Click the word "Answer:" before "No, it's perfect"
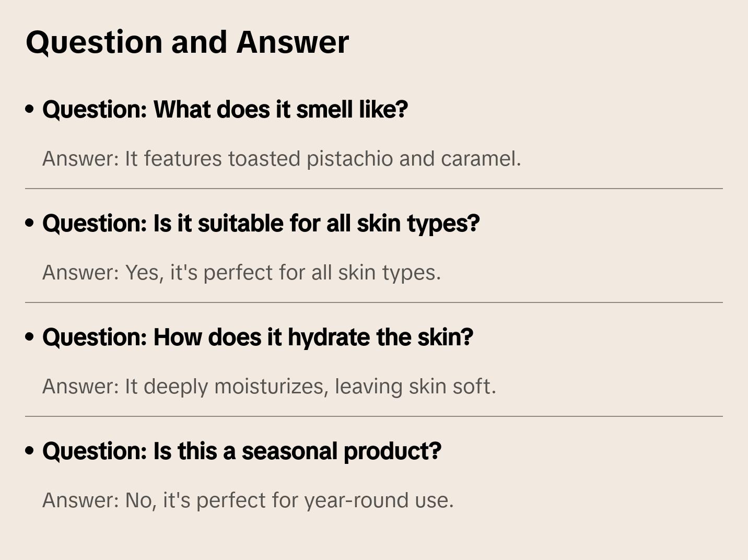Screen dimensions: 748x560 (x=81, y=500)
